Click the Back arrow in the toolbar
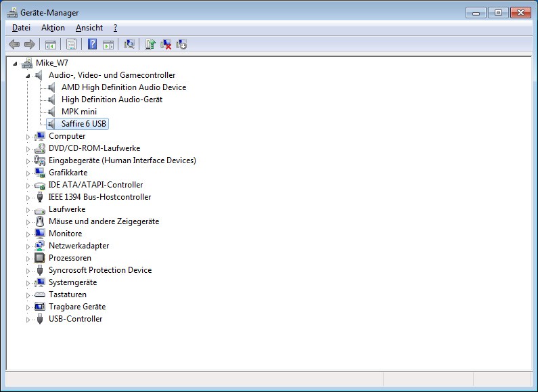The height and width of the screenshot is (392, 538). pyautogui.click(x=14, y=44)
